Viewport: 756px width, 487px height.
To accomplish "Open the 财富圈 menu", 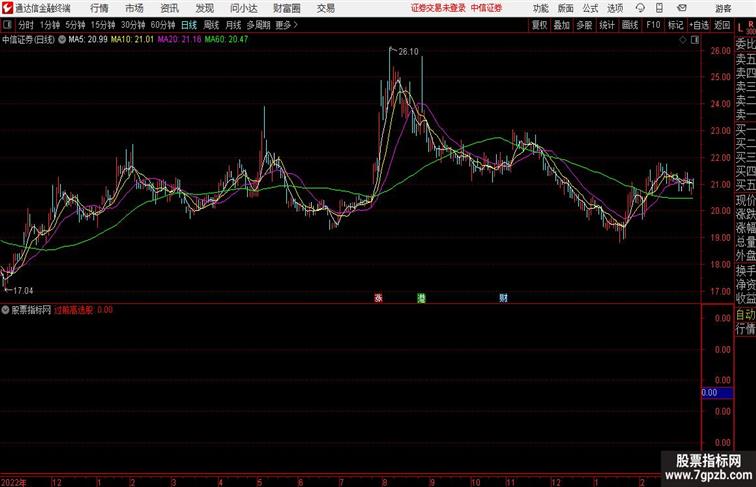I will pos(287,8).
